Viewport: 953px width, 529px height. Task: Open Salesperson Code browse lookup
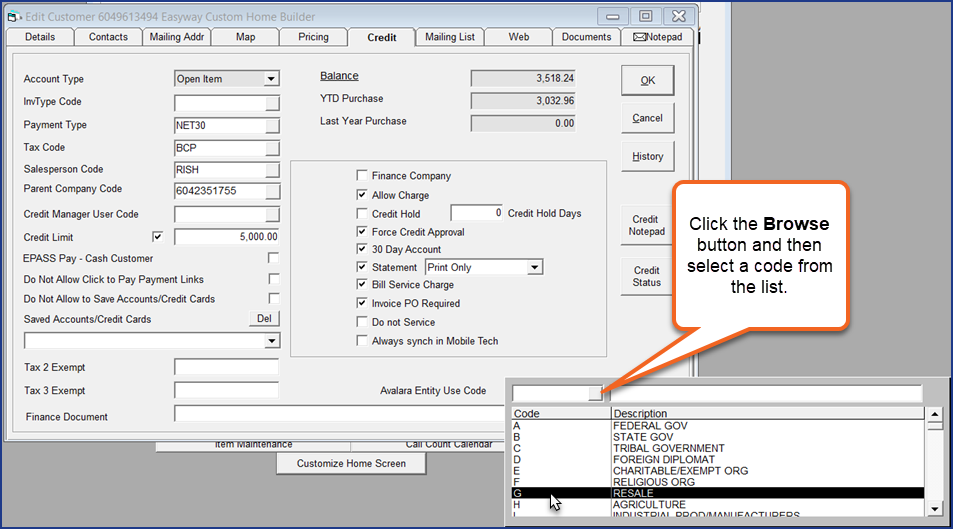(272, 170)
